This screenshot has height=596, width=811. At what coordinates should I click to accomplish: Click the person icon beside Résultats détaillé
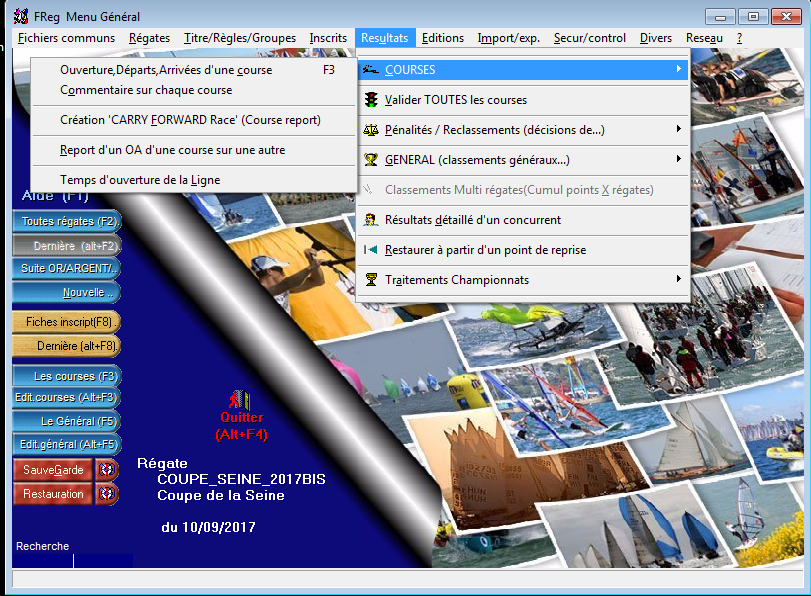point(371,220)
